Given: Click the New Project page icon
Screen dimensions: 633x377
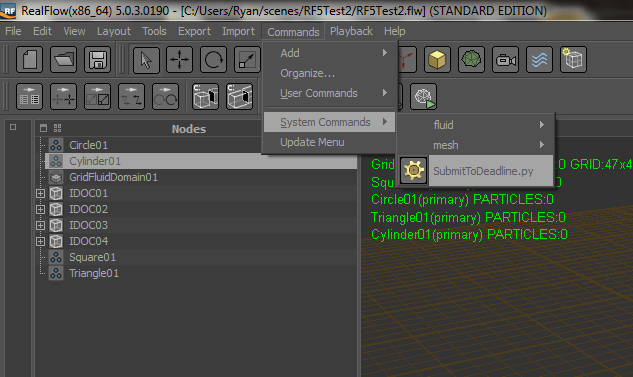Looking at the screenshot, I should pyautogui.click(x=29, y=60).
